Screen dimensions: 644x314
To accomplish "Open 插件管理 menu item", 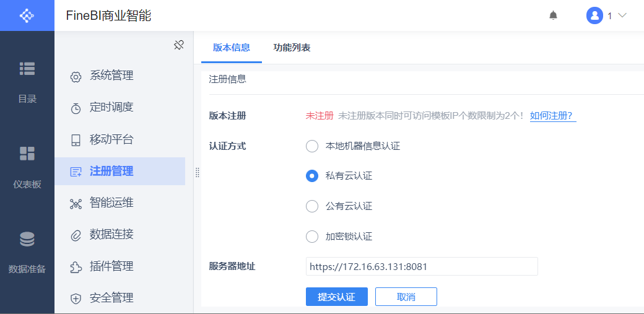I will (x=111, y=266).
